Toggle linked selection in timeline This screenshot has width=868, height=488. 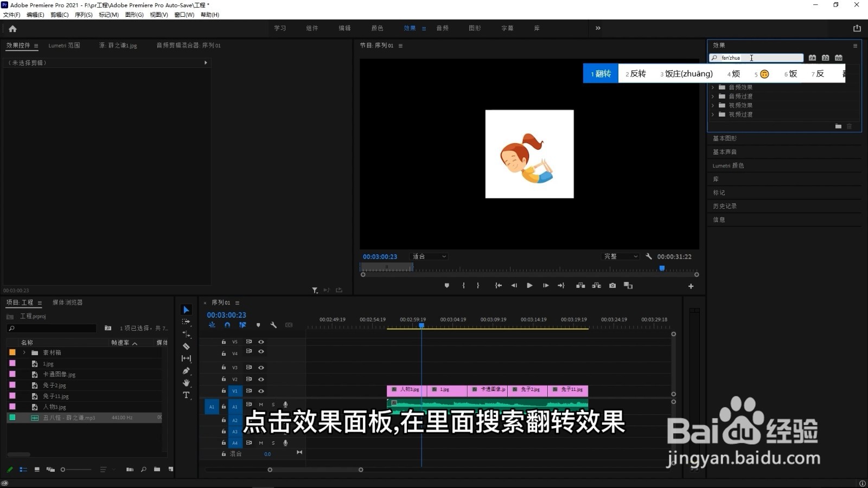(242, 325)
